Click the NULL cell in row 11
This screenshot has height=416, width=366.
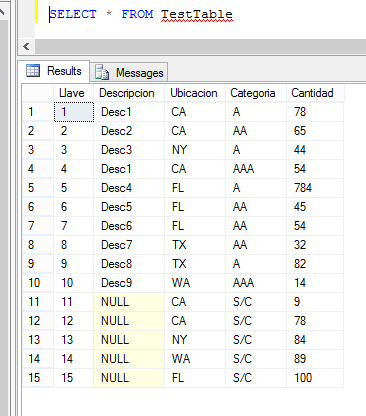tap(129, 302)
